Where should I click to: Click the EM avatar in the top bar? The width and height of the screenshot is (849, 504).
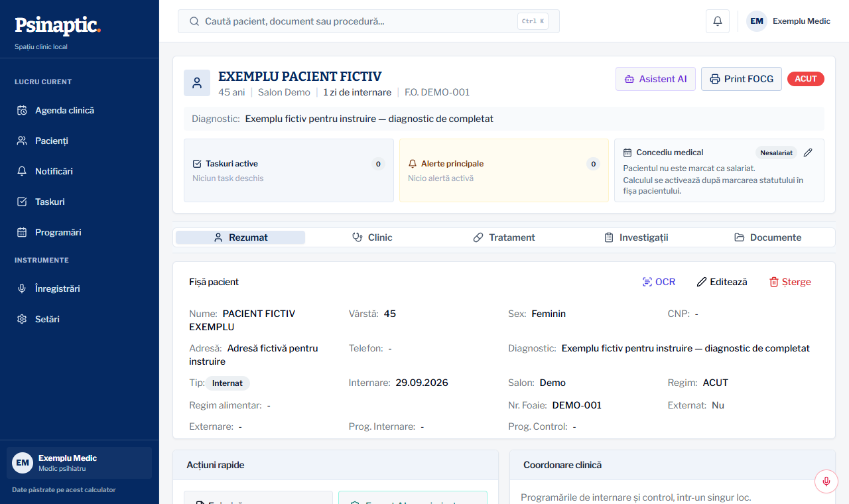point(757,21)
